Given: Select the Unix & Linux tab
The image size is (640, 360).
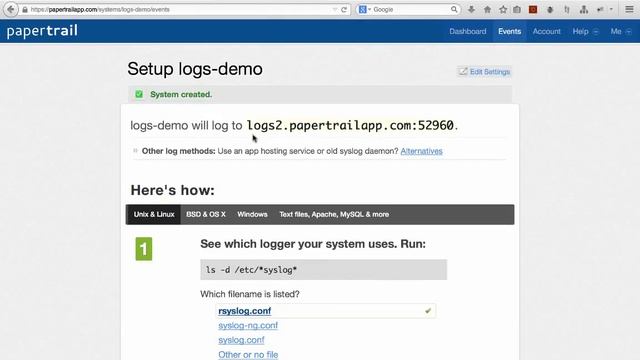Looking at the screenshot, I should tap(154, 214).
